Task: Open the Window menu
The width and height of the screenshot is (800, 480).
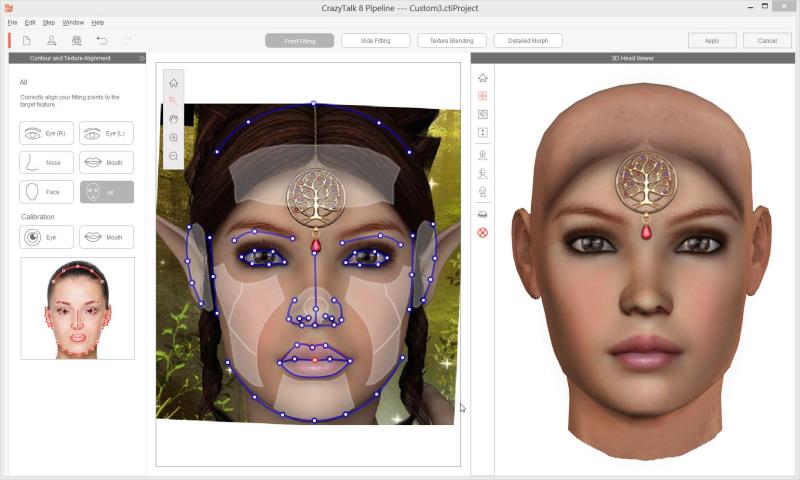Action: pos(73,22)
